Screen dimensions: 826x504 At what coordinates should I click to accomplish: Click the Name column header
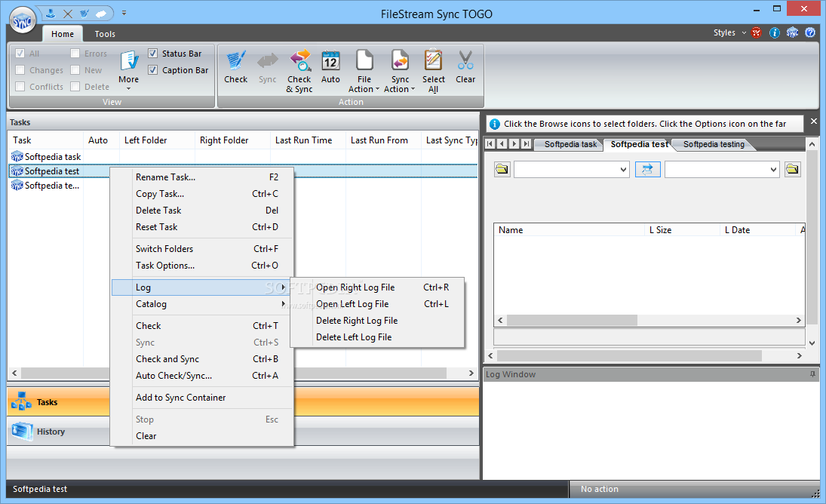tap(569, 229)
